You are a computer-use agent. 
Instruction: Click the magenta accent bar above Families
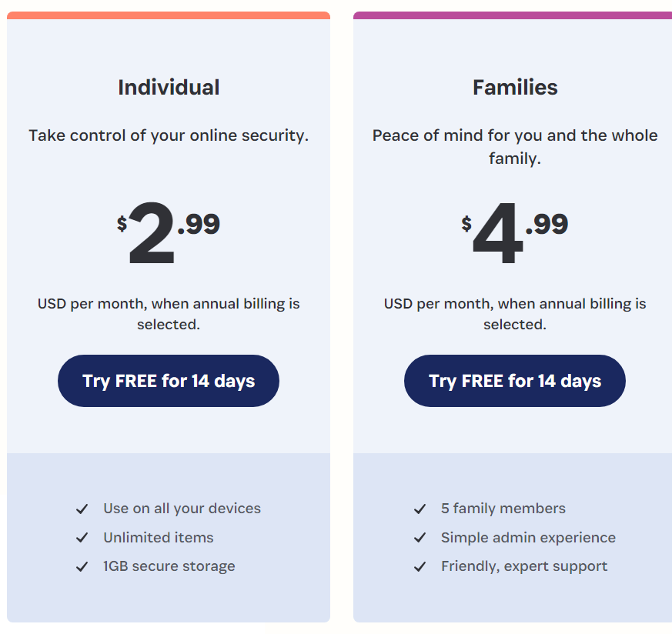tap(514, 14)
